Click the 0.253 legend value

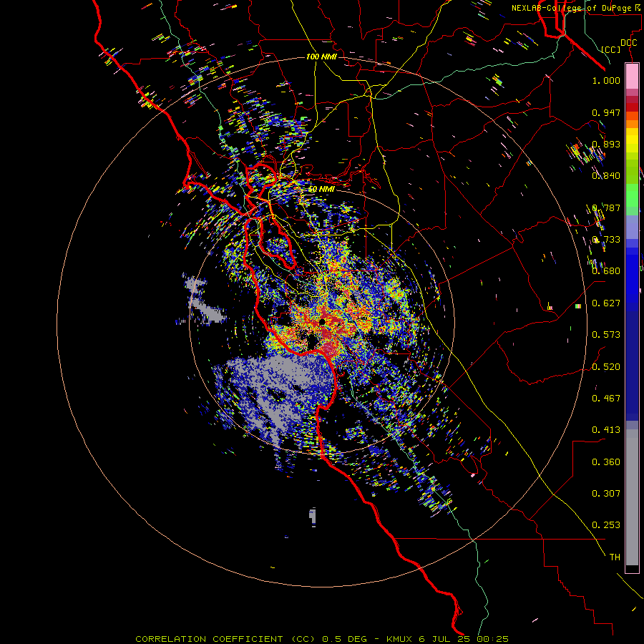pos(606,525)
